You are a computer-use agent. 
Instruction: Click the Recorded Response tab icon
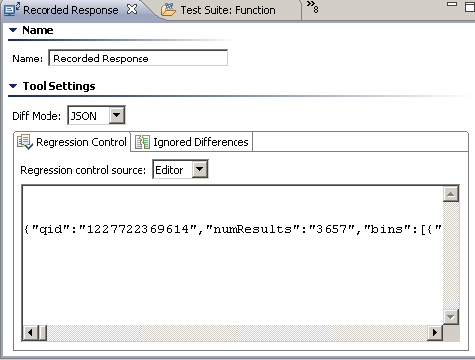tap(11, 9)
